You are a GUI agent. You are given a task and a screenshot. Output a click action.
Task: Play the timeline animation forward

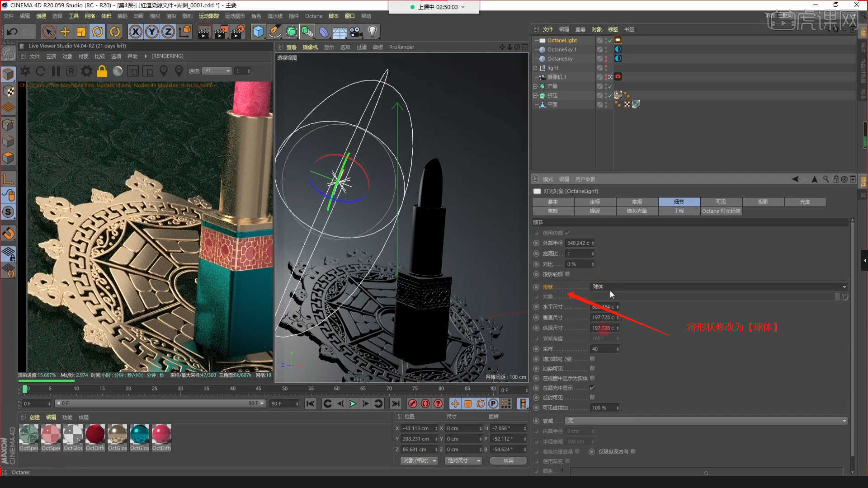point(353,404)
